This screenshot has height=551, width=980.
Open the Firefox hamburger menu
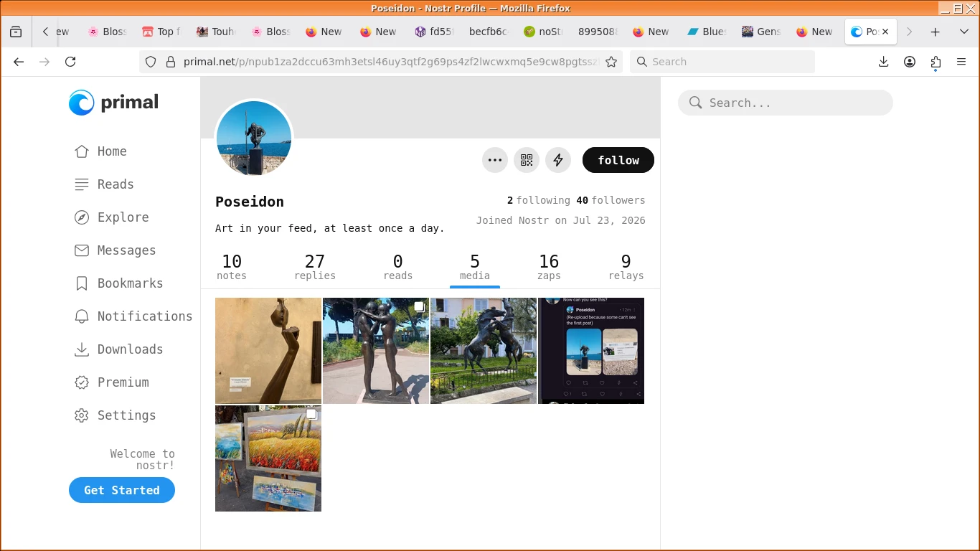pyautogui.click(x=961, y=62)
